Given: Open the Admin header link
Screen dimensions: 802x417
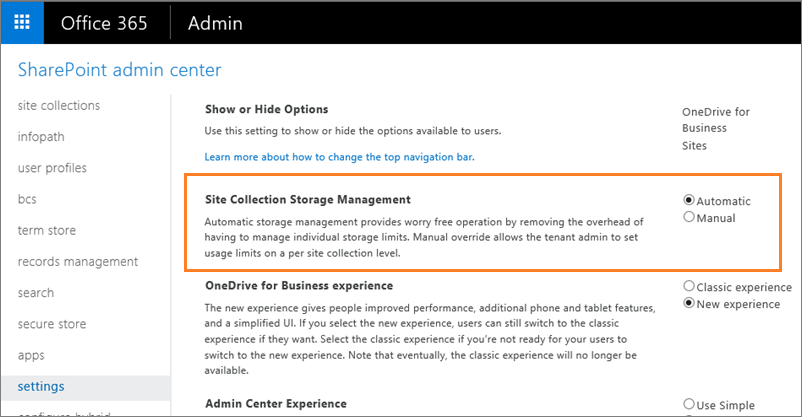Looking at the screenshot, I should tap(215, 23).
